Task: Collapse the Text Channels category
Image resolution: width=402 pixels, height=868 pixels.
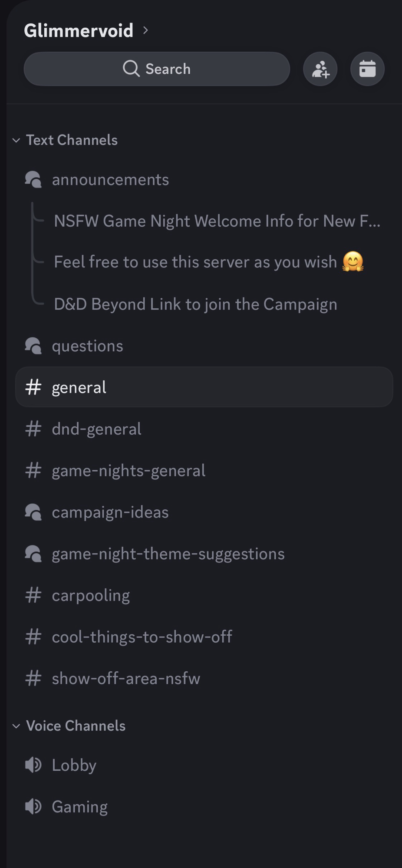Action: pos(16,140)
